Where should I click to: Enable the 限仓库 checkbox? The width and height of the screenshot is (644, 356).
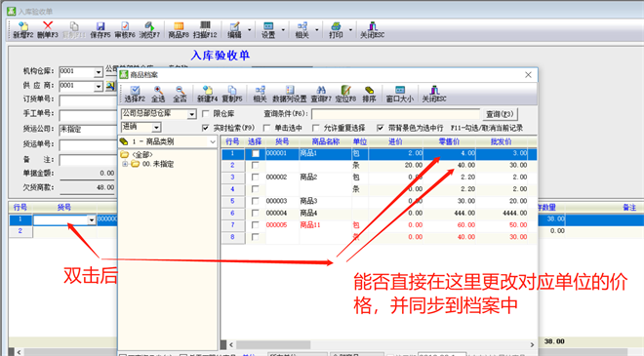pos(206,114)
